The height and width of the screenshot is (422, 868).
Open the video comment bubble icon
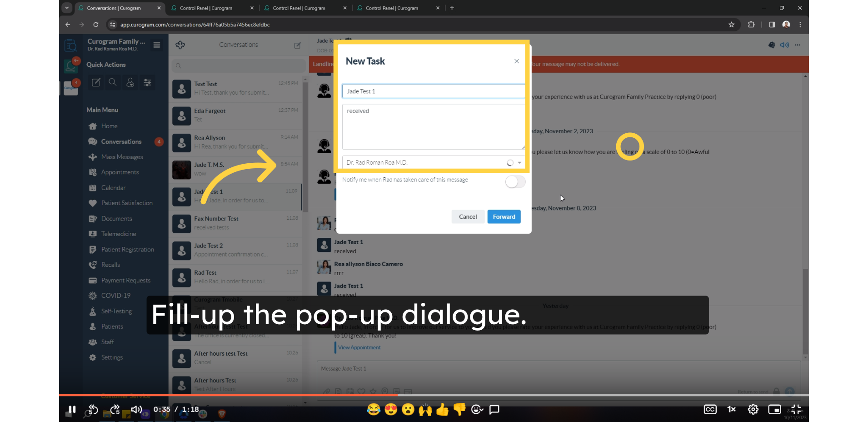[494, 410]
